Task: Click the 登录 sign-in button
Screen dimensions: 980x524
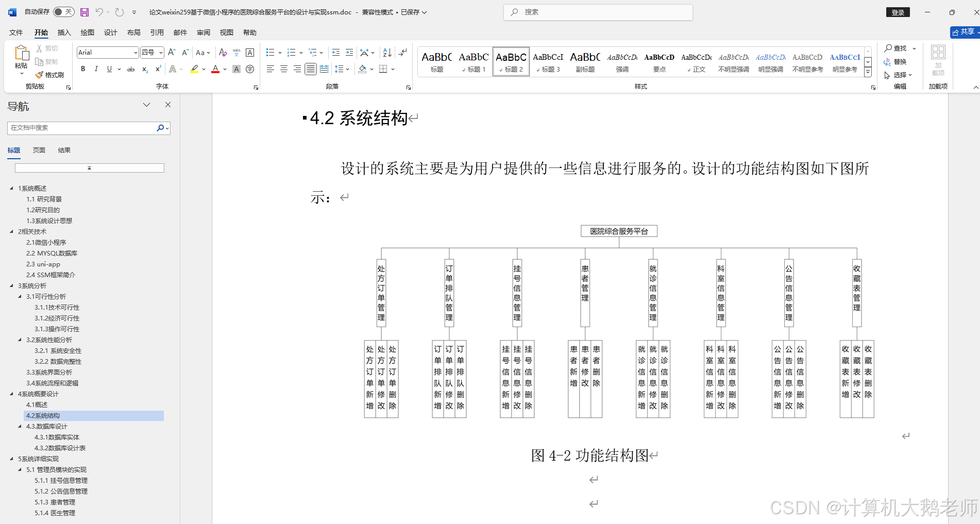Action: coord(898,12)
